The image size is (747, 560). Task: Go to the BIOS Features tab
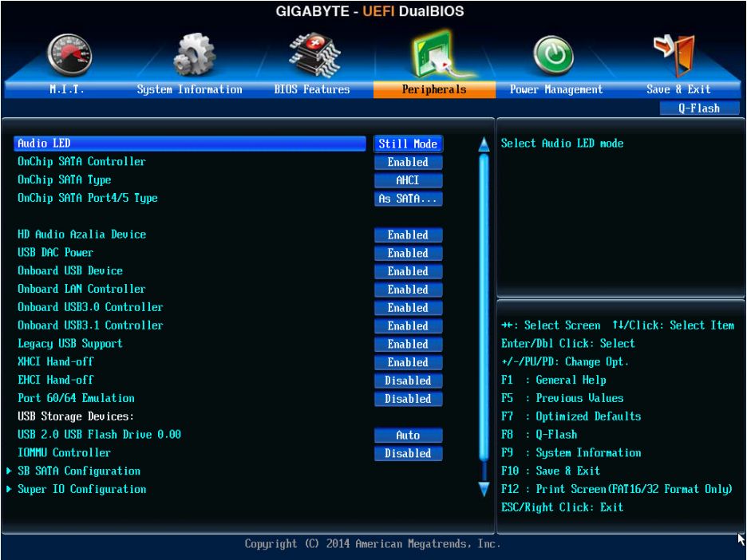tap(312, 89)
